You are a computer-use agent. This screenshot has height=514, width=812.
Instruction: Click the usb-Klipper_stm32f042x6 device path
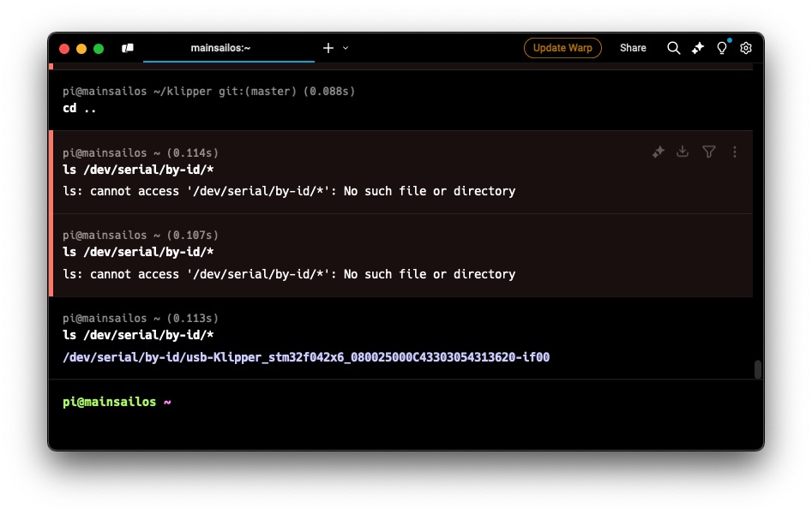[x=306, y=357]
